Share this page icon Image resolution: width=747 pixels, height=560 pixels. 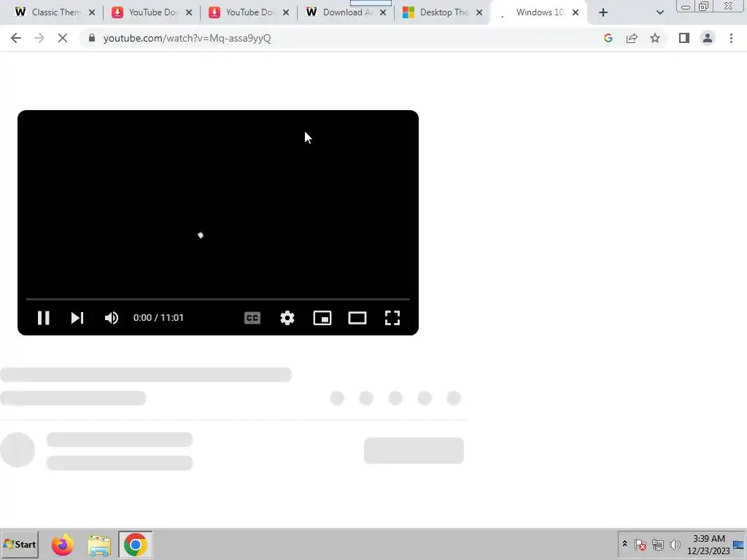click(x=632, y=38)
